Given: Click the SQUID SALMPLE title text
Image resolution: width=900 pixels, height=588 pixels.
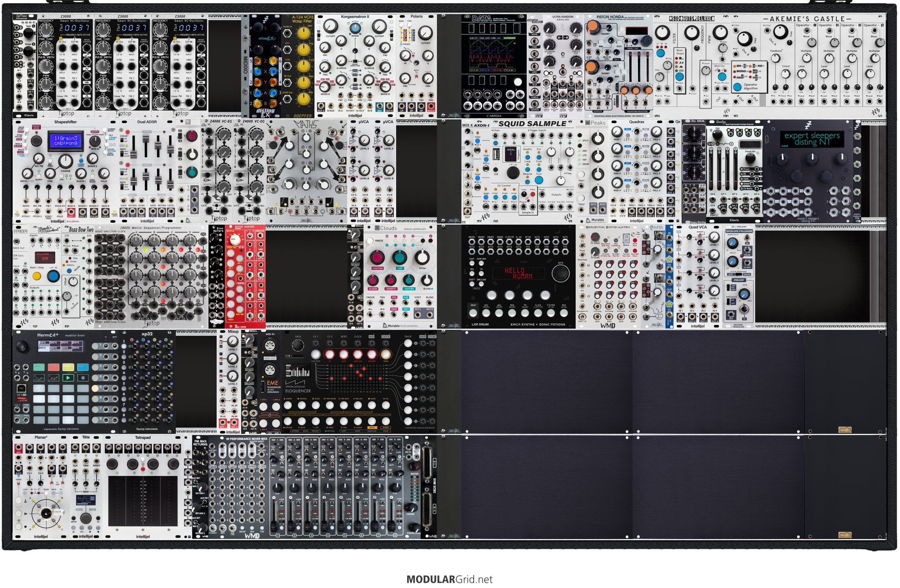Looking at the screenshot, I should pyautogui.click(x=532, y=124).
